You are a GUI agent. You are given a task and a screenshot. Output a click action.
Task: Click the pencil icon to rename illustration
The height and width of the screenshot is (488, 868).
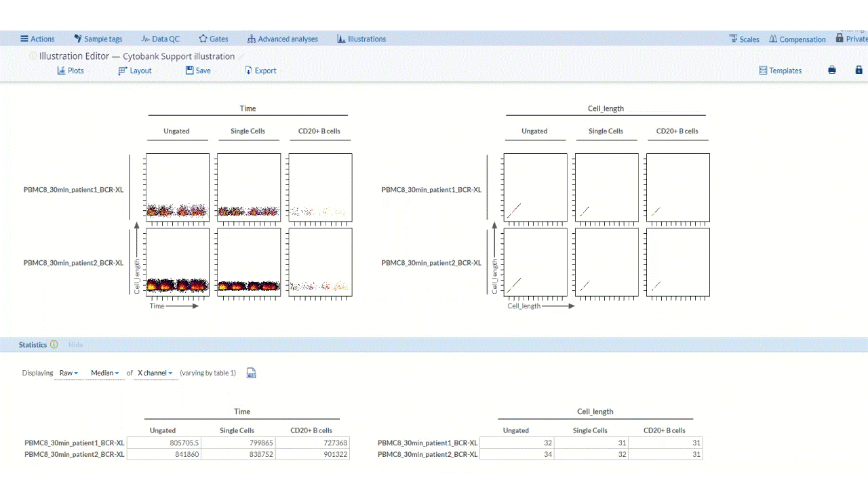point(242,56)
